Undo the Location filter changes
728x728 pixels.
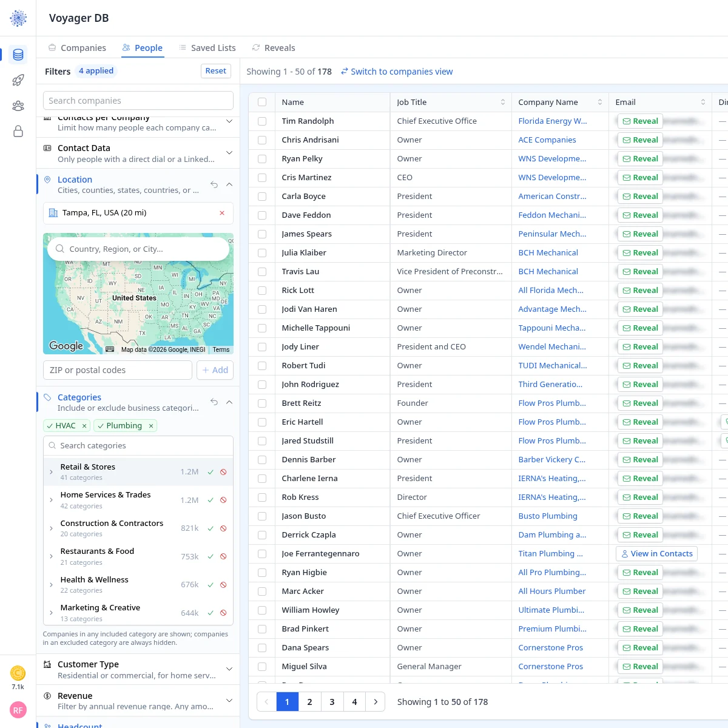tap(214, 184)
